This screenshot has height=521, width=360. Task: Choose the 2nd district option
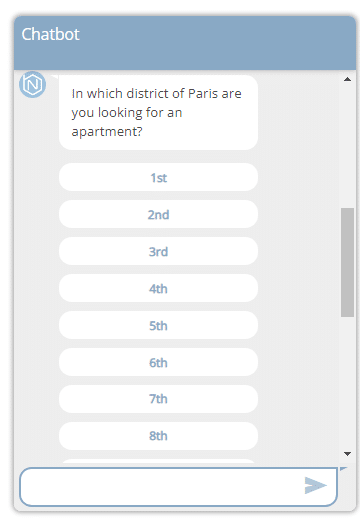click(158, 214)
